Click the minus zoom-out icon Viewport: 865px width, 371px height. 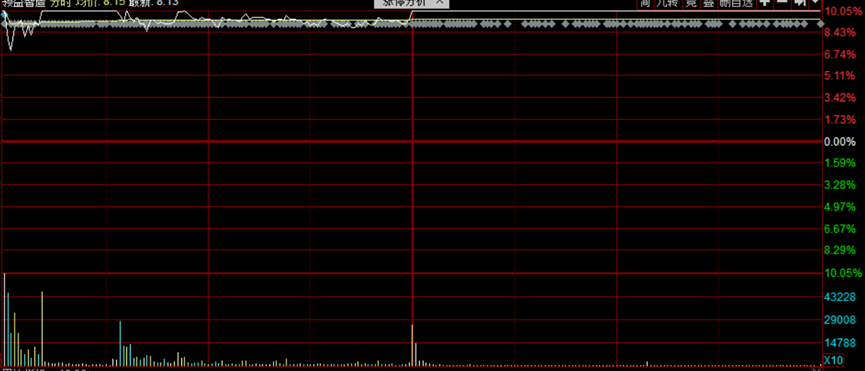point(782,3)
